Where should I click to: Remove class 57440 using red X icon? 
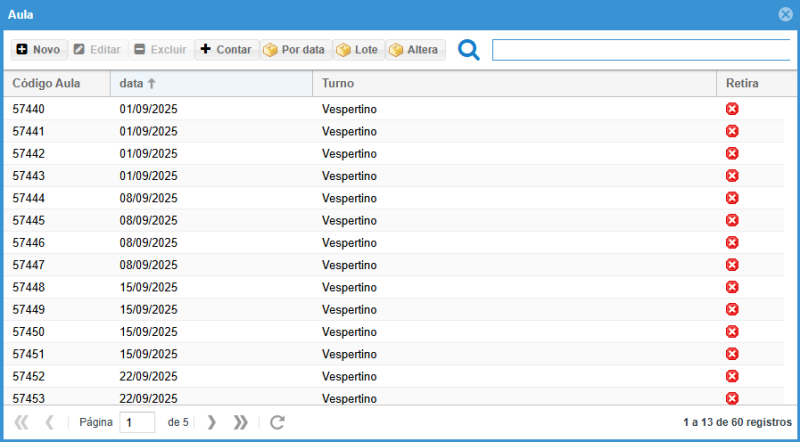(x=732, y=109)
